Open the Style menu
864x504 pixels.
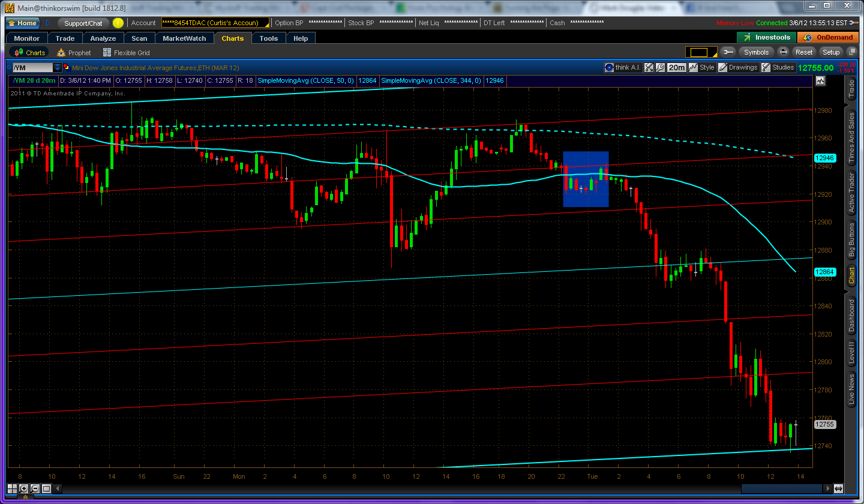coord(702,68)
